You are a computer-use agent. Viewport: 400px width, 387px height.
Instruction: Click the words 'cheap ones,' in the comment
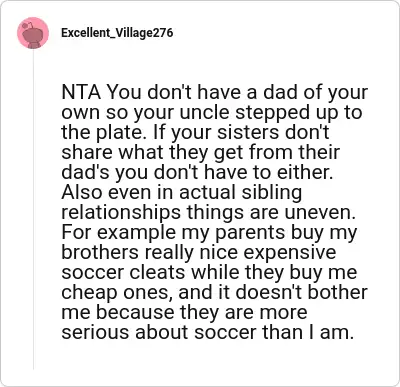117,292
